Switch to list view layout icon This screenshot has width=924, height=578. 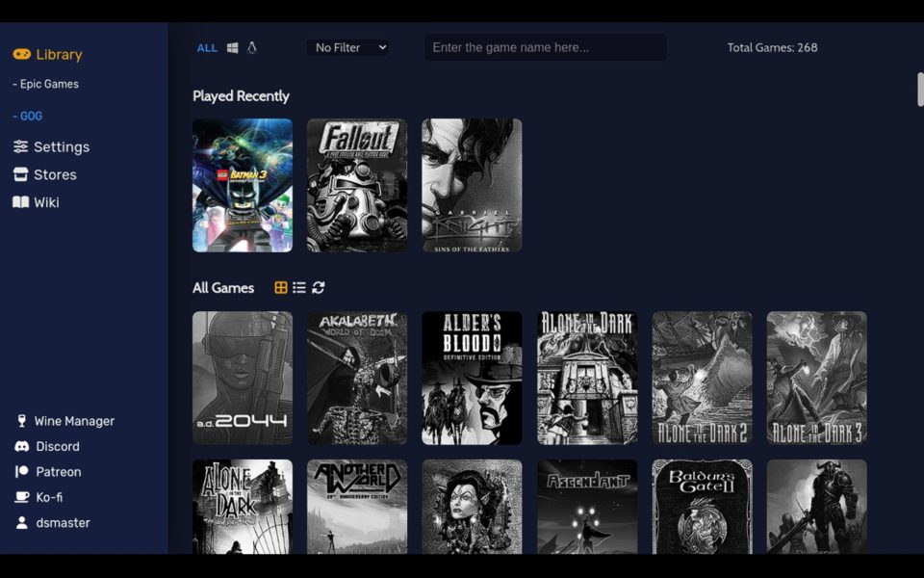tap(299, 288)
